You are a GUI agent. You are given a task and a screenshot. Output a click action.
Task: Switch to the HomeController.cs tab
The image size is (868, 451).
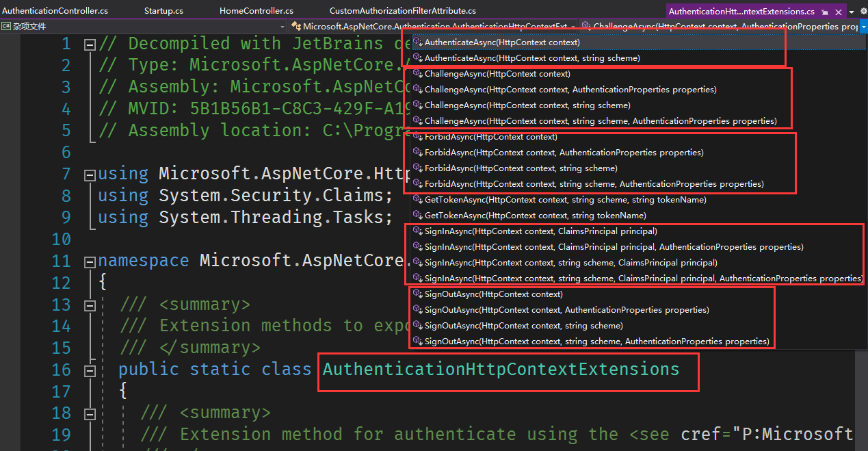coord(256,11)
